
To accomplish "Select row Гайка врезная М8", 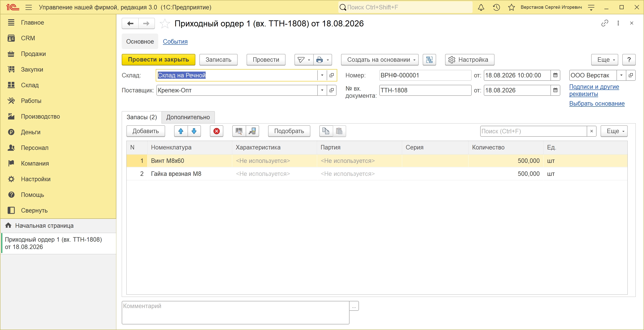I will [x=377, y=174].
